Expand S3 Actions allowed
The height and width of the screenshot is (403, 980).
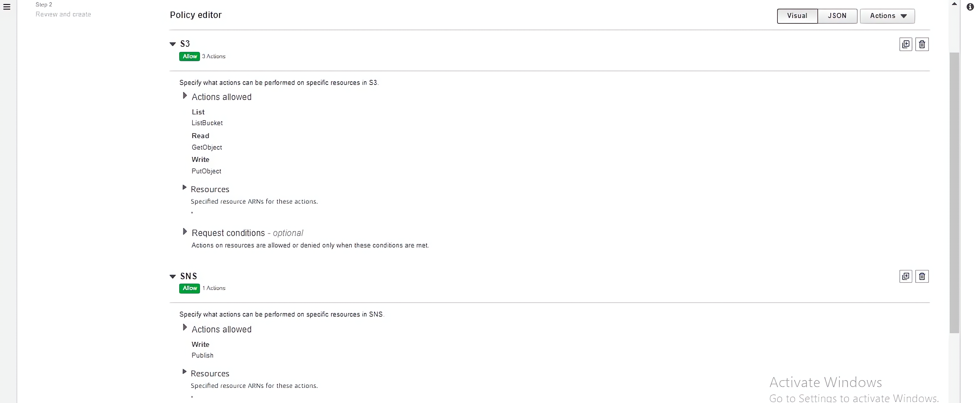185,96
